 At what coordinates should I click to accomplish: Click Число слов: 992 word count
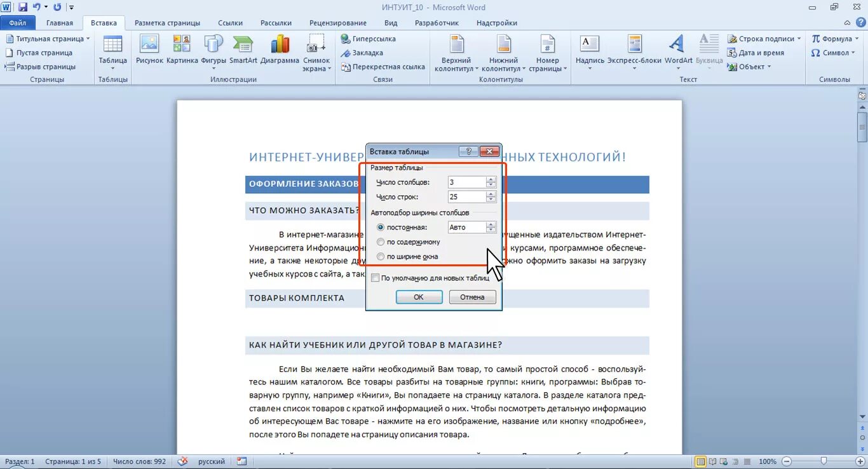[x=139, y=461]
